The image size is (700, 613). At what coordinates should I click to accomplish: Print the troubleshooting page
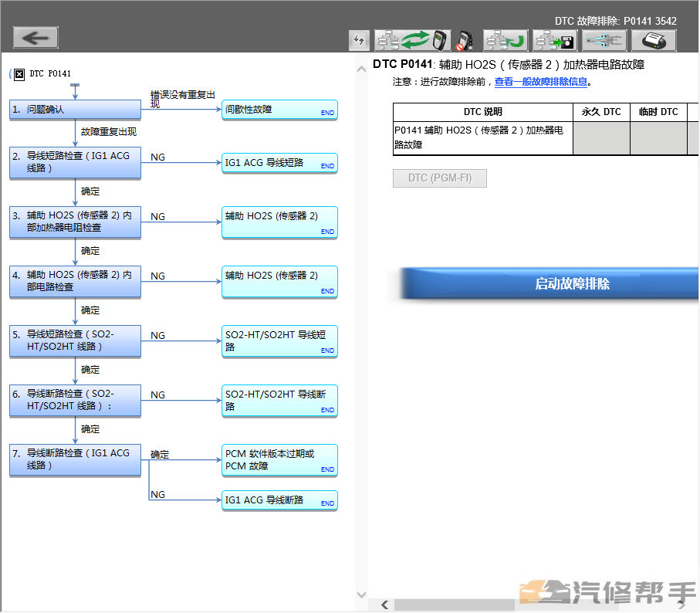[654, 41]
